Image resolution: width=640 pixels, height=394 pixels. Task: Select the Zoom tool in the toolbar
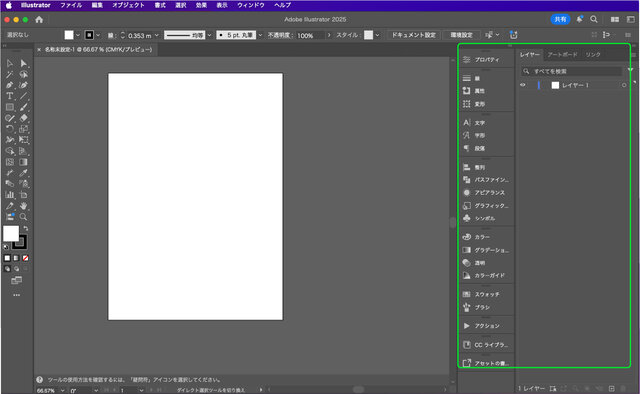(24, 217)
